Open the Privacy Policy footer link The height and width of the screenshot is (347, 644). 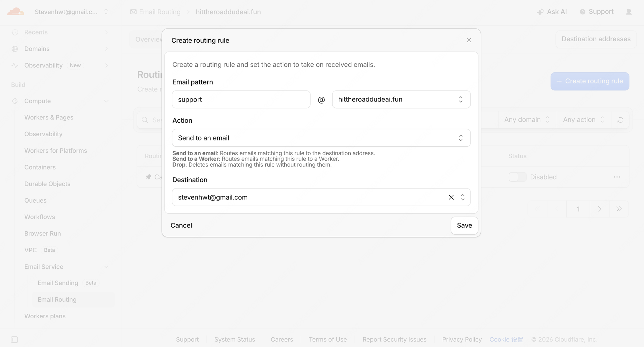[x=462, y=340]
